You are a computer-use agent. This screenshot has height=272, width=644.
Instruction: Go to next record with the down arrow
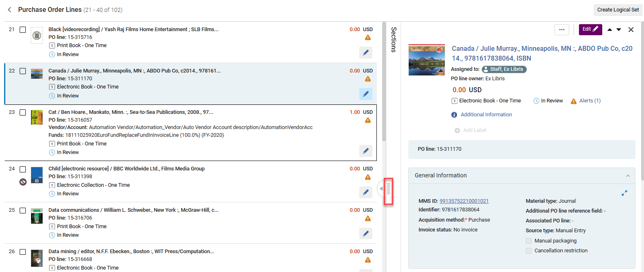coord(619,29)
